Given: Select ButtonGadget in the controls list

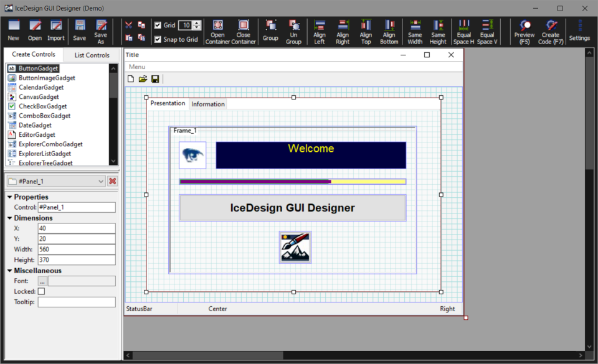Looking at the screenshot, I should point(38,68).
